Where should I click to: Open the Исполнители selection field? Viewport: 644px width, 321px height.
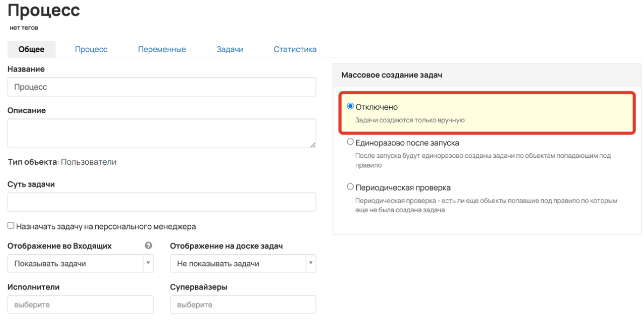(x=80, y=305)
